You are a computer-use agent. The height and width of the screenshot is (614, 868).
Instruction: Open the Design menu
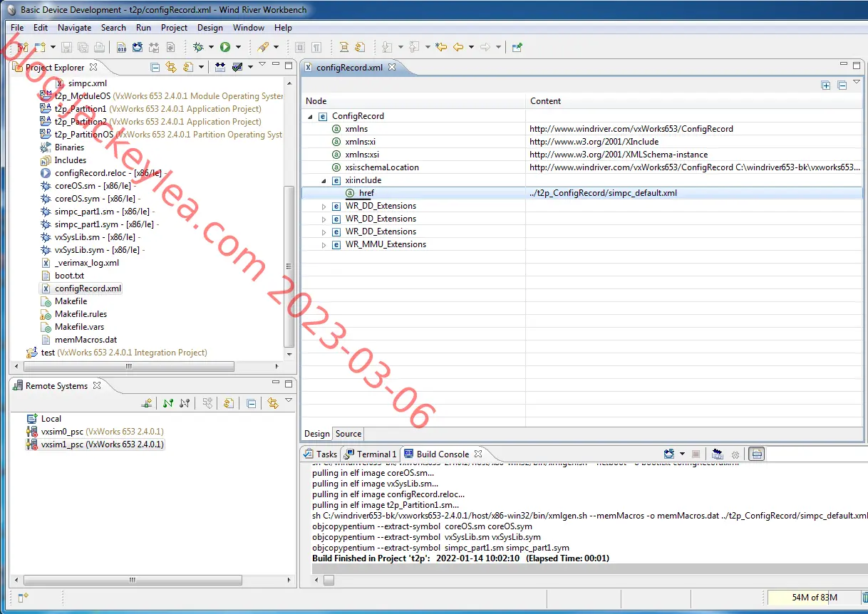(210, 28)
